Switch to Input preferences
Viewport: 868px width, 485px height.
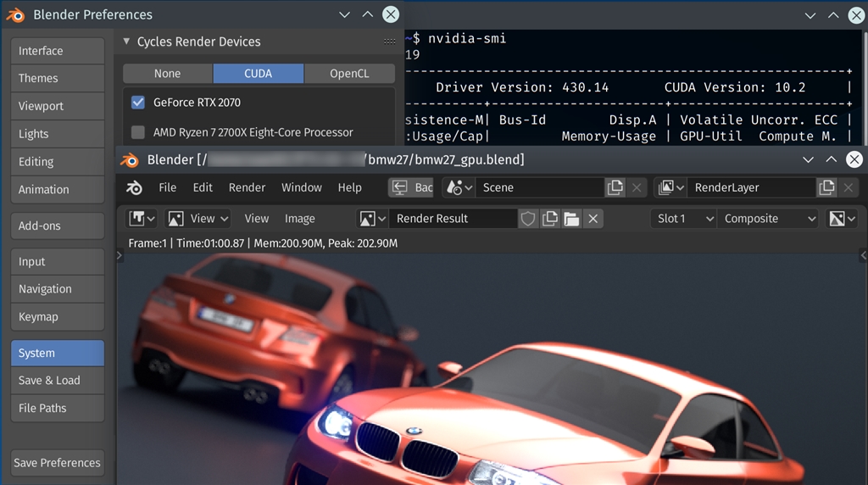point(58,261)
